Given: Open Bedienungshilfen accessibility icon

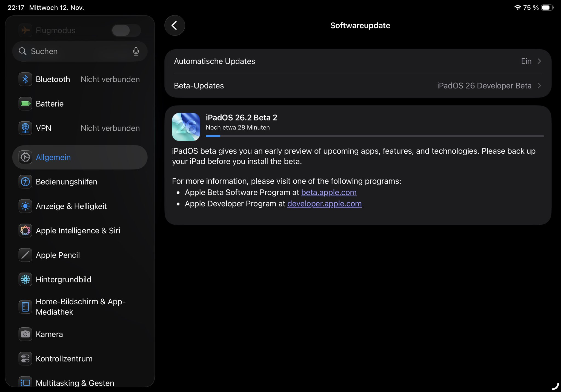Looking at the screenshot, I should tap(25, 182).
